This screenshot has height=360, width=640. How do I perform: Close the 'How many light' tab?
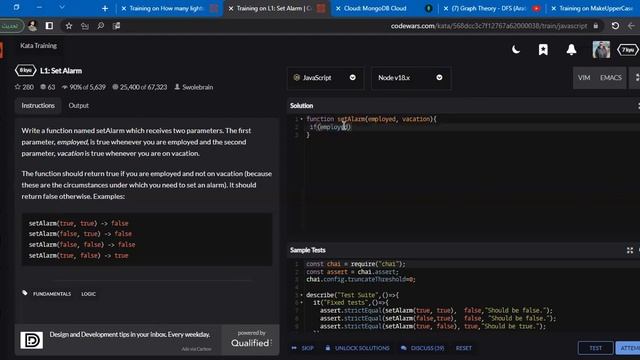(124, 8)
